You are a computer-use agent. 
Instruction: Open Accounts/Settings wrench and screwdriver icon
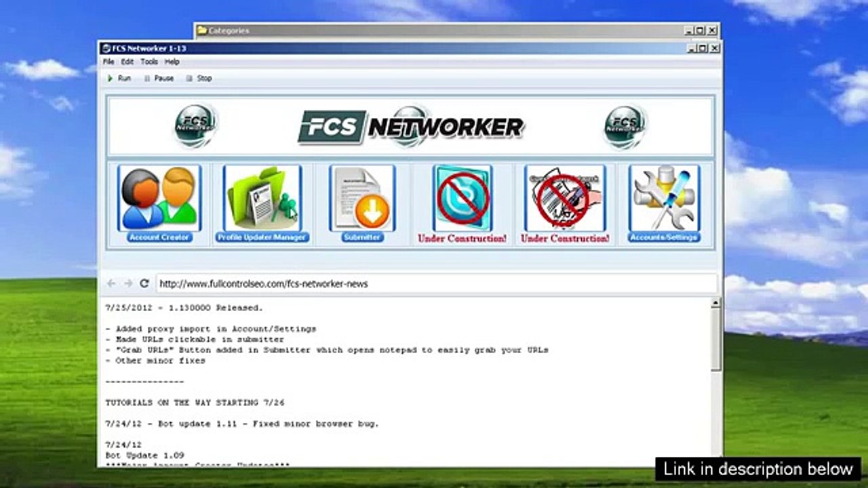pos(664,198)
